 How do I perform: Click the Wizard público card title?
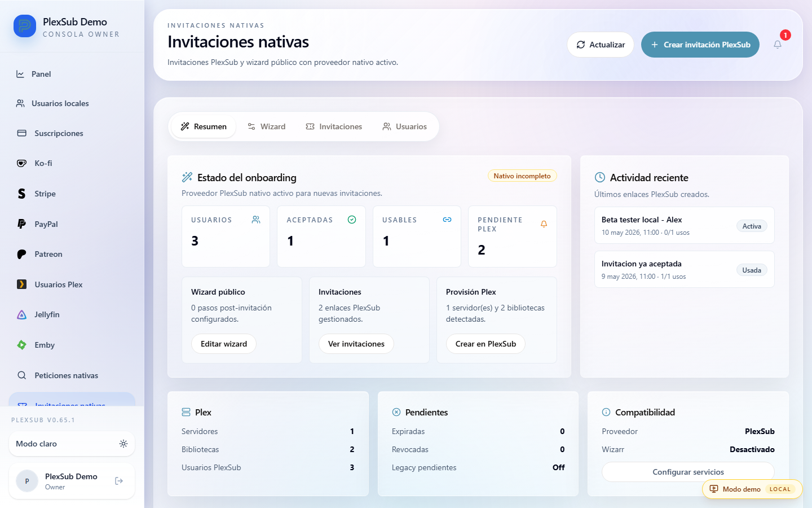point(218,292)
